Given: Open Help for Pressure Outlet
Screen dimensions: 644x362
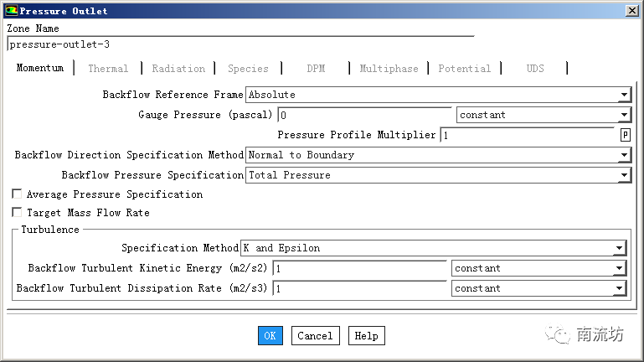Looking at the screenshot, I should (x=366, y=336).
